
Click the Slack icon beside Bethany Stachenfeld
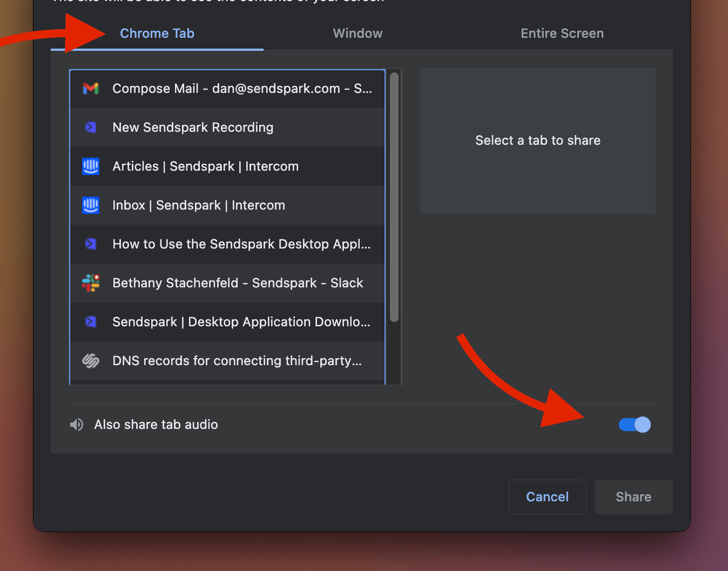pos(91,283)
